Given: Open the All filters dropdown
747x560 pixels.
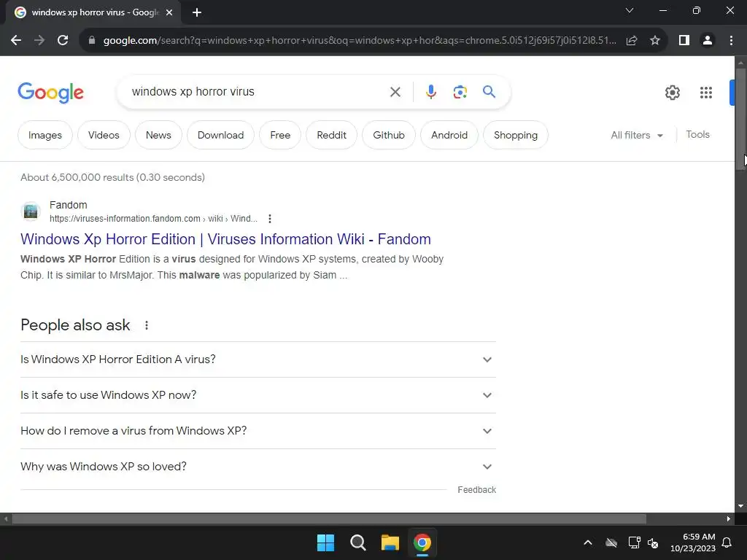Looking at the screenshot, I should 637,135.
